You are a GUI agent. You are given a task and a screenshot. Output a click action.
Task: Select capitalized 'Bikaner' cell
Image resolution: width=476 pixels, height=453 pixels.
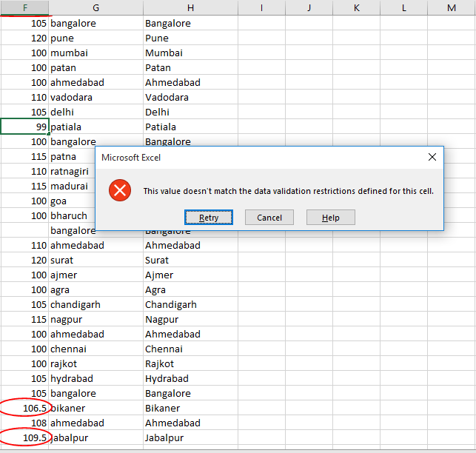[190, 408]
